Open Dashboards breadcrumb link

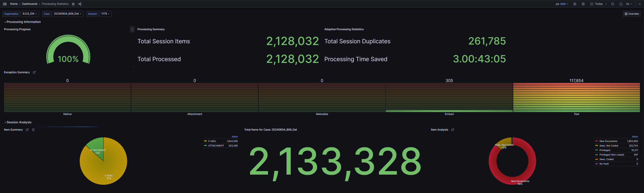pyautogui.click(x=30, y=4)
